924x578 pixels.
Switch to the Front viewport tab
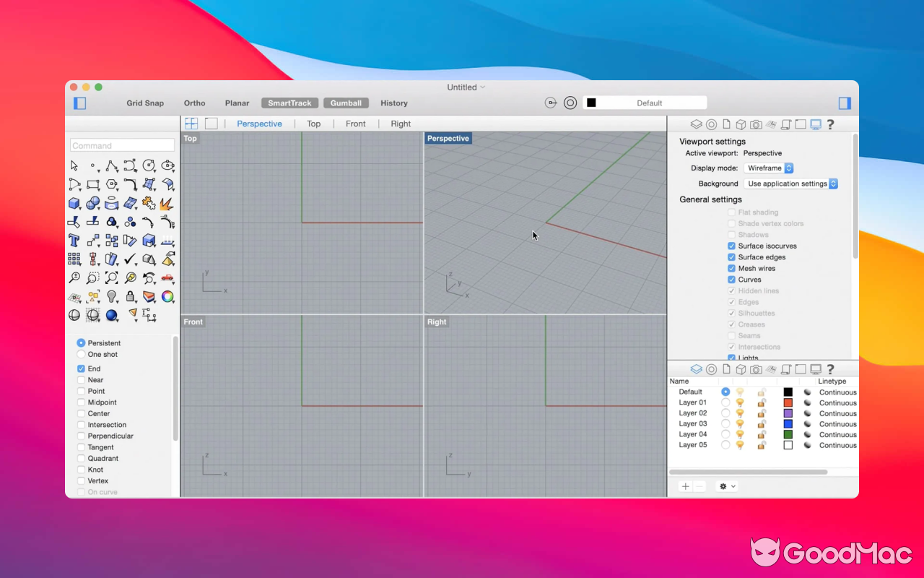click(355, 124)
